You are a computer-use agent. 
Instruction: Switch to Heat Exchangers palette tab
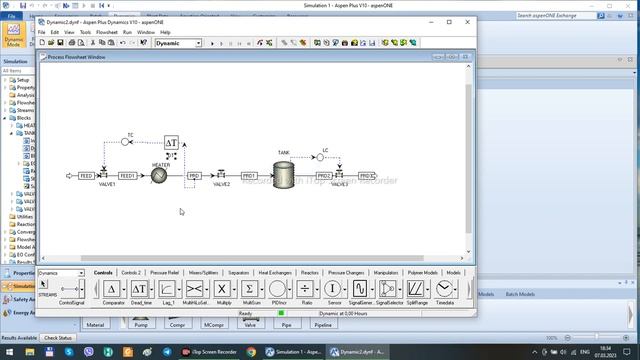point(275,273)
